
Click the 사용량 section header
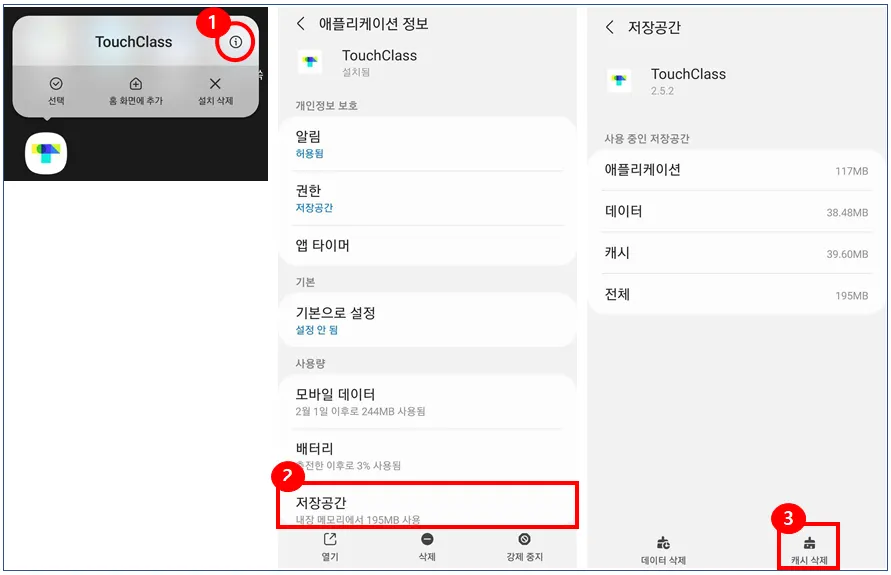pos(310,364)
